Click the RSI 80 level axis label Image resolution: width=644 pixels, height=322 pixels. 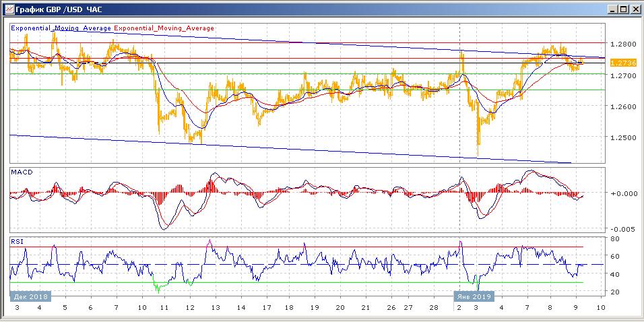[614, 239]
